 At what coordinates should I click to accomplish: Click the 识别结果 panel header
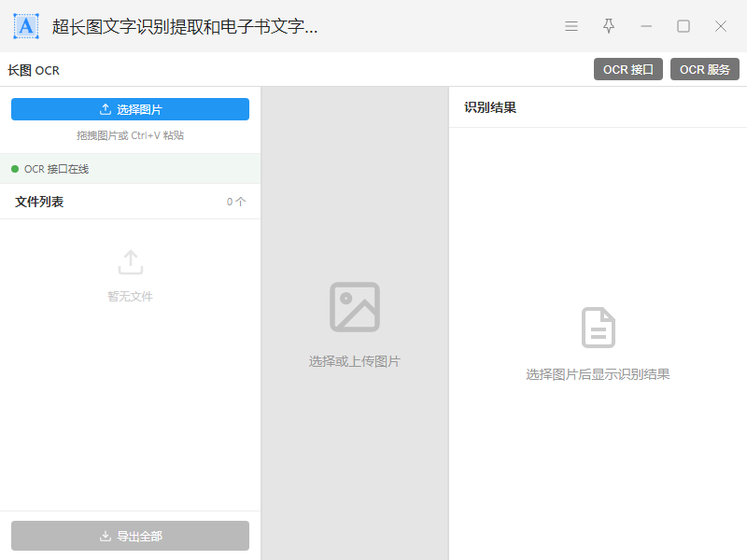pyautogui.click(x=490, y=107)
